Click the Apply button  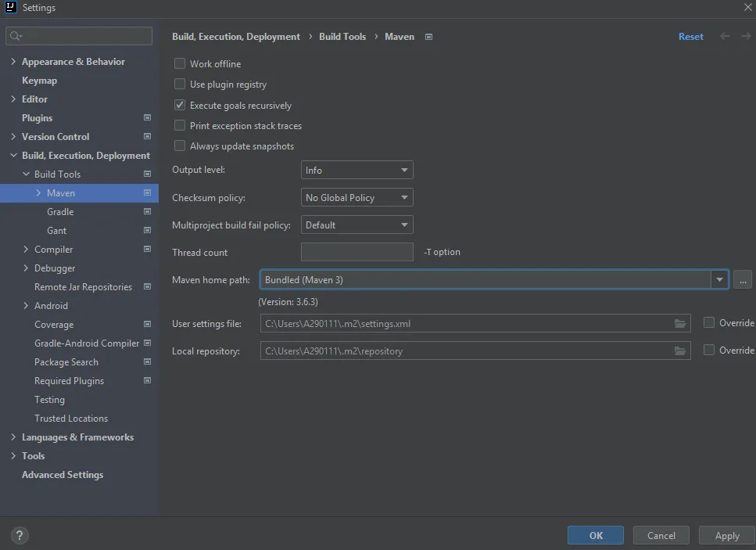click(727, 535)
